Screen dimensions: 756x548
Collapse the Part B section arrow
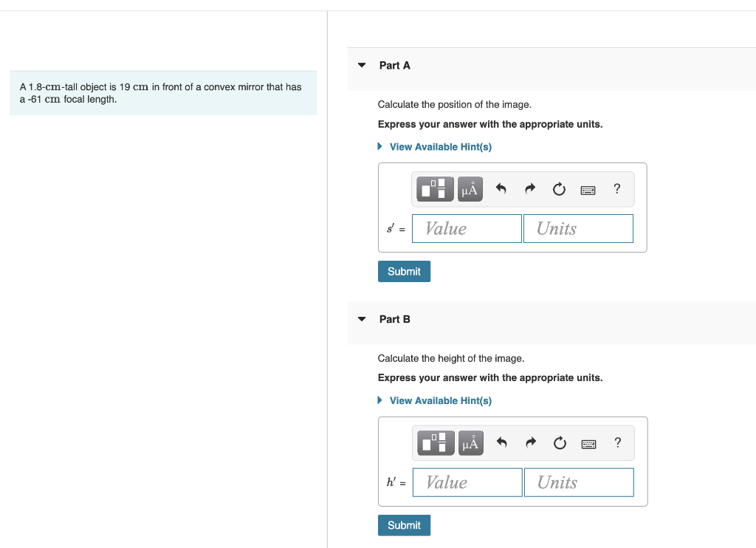(362, 319)
